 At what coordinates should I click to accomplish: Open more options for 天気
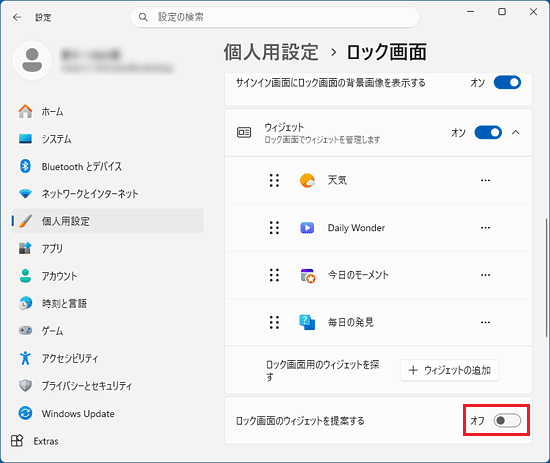tap(485, 180)
